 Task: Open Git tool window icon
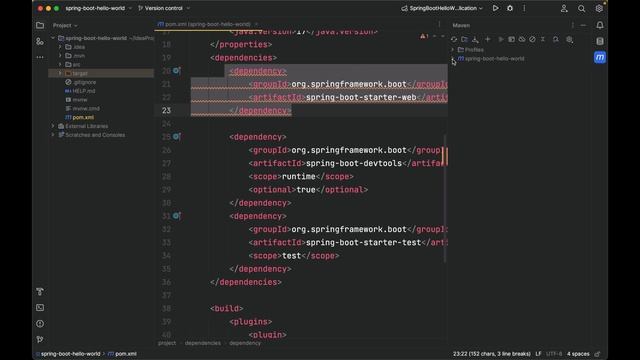(40, 339)
